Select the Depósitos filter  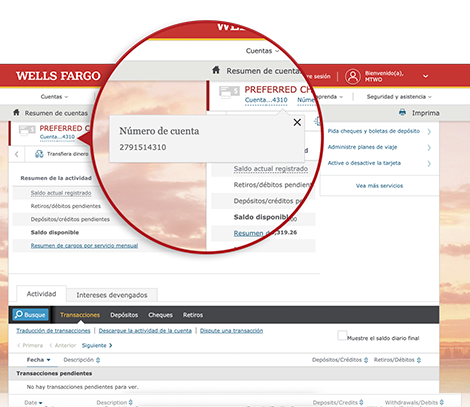click(x=124, y=315)
